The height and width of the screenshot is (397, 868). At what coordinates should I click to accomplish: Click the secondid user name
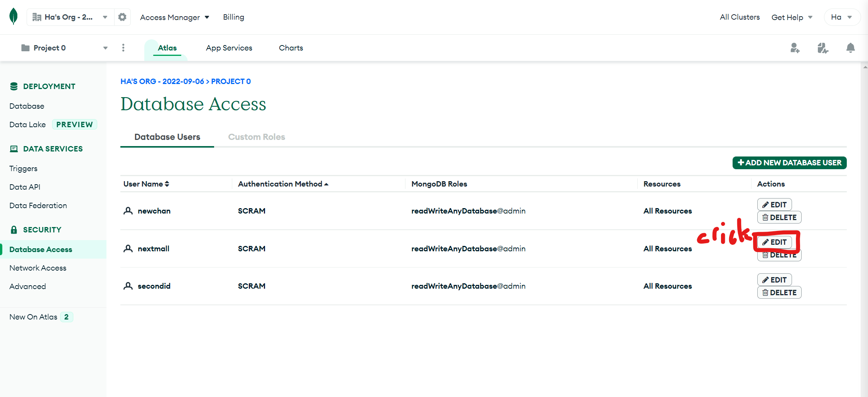(154, 286)
